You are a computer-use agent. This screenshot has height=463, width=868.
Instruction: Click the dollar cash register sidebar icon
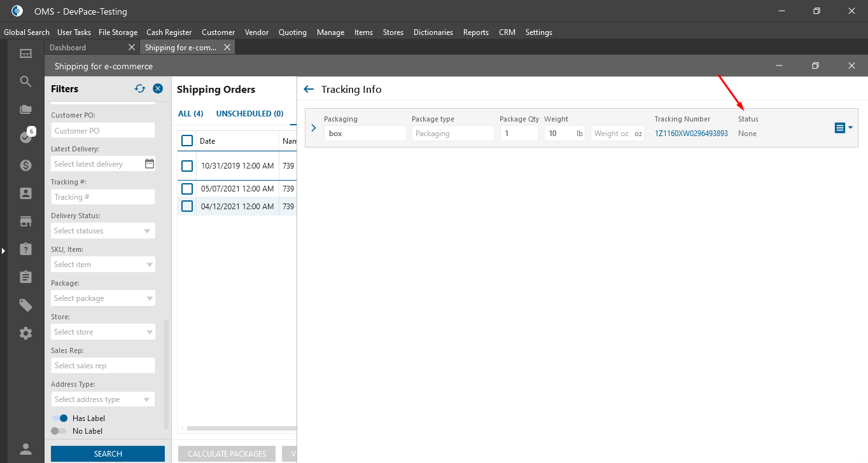[25, 165]
